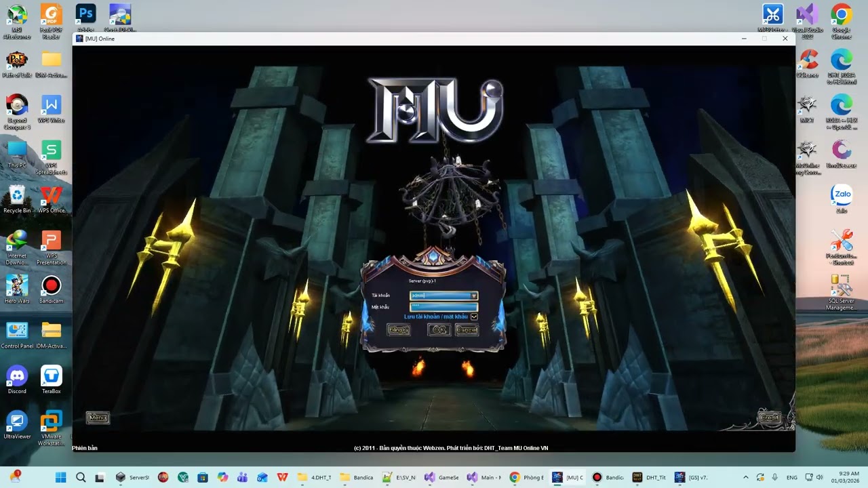Open Path of Exile desktop shortcut

(x=17, y=65)
